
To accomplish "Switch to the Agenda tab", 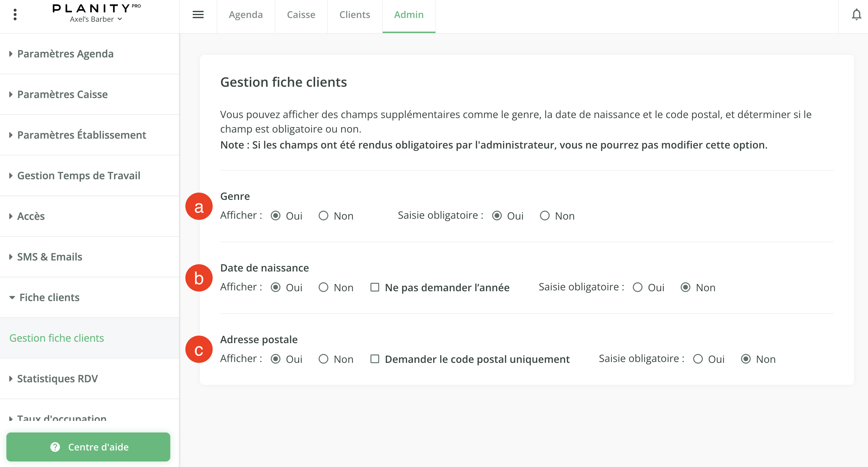I will pos(246,15).
